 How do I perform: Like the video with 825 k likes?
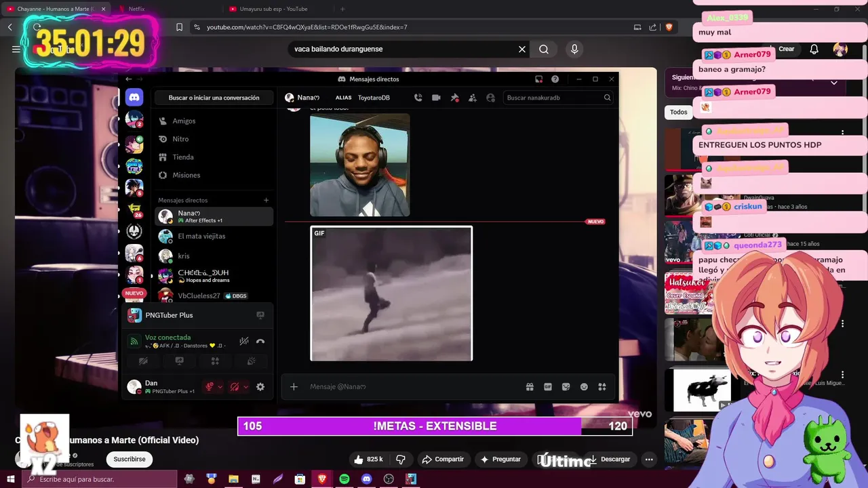point(368,459)
